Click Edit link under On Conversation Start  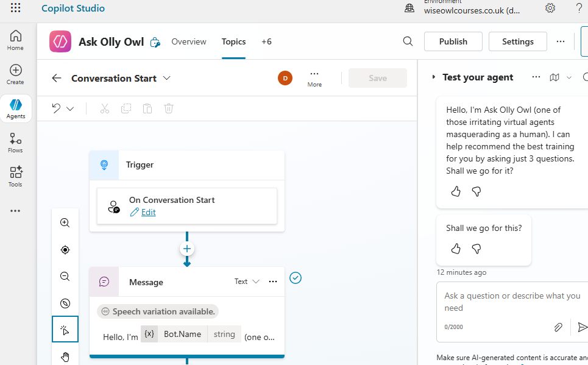148,212
